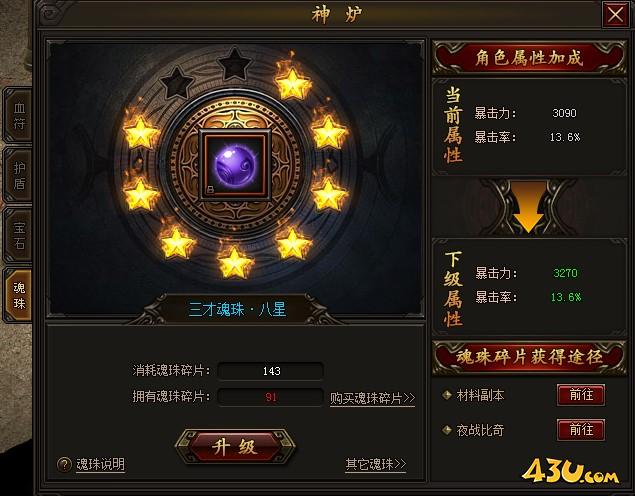Click the diamond bullet beside 材料副本
The width and height of the screenshot is (635, 496).
(x=447, y=395)
